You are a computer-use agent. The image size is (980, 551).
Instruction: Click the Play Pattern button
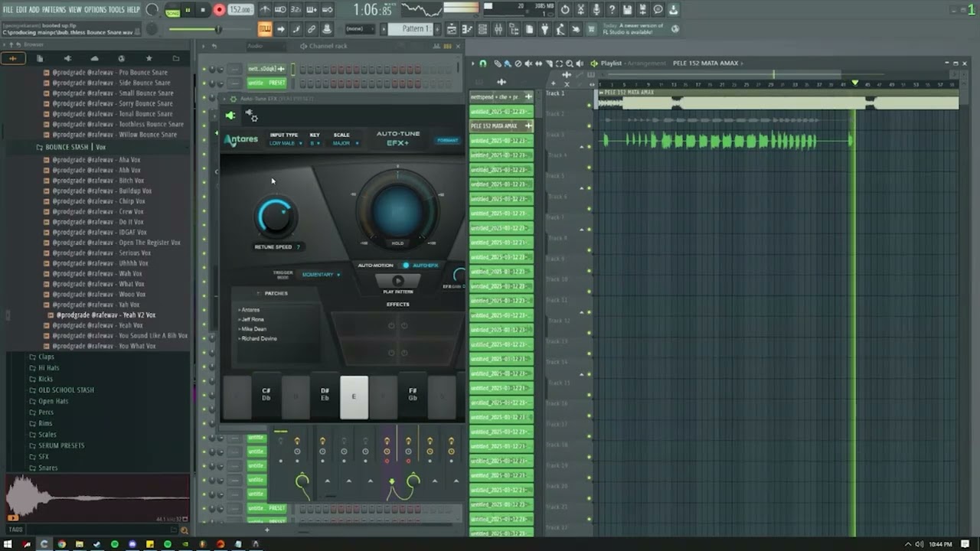[x=397, y=282]
